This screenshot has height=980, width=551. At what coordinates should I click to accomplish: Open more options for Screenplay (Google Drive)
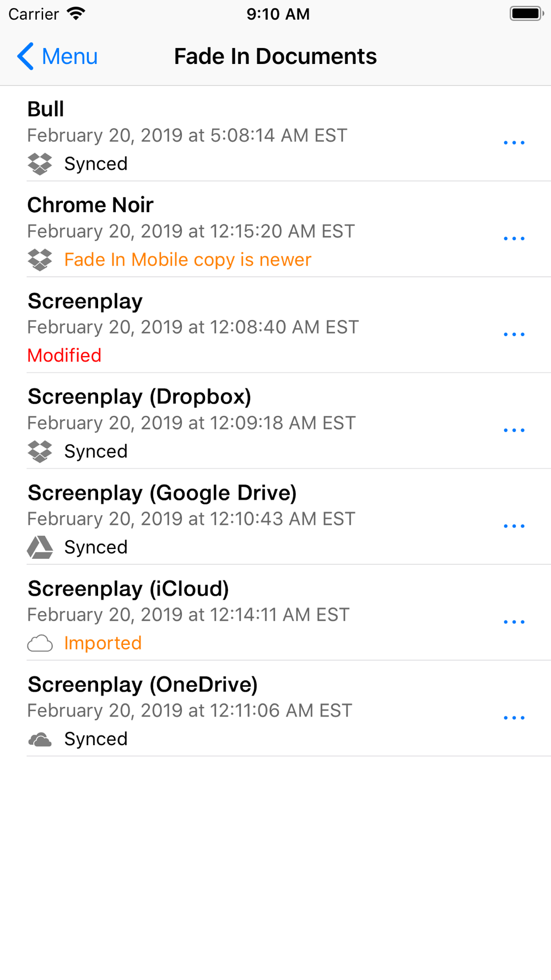(514, 526)
